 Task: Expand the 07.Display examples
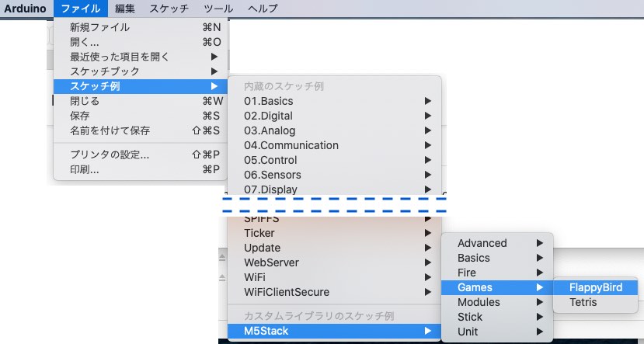(x=335, y=189)
